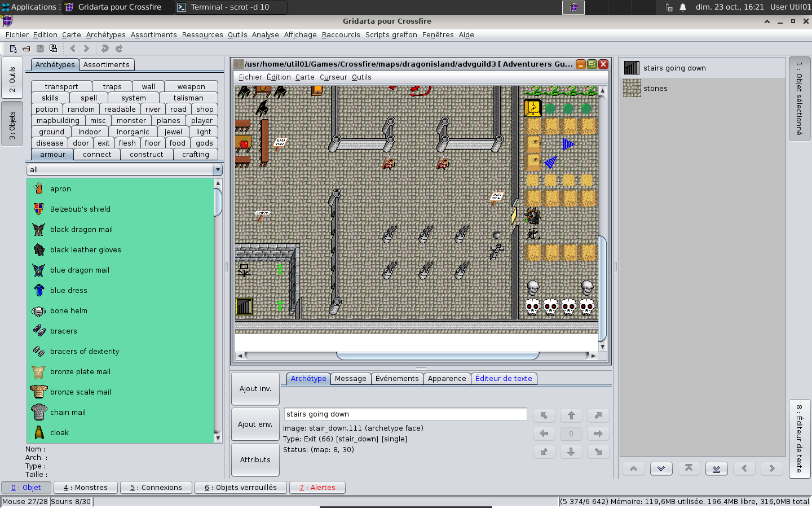This screenshot has height=508, width=812.
Task: Click the Open map folder icon
Action: pos(27,49)
